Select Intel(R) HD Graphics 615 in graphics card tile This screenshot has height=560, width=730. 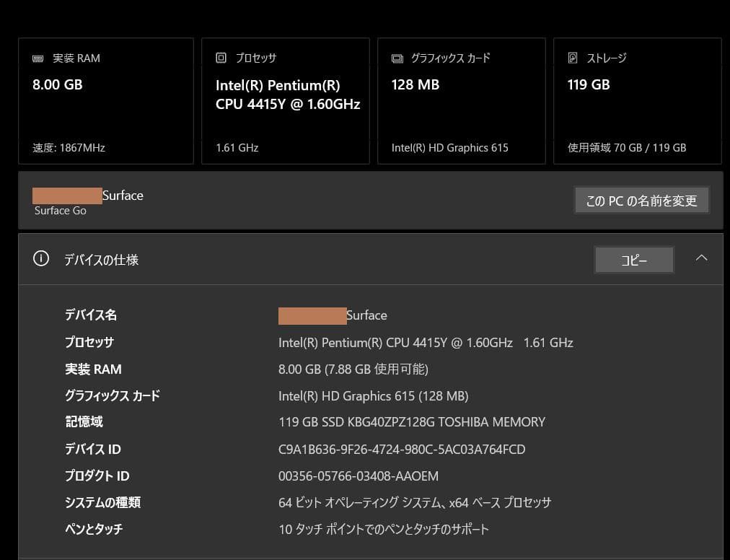[449, 148]
